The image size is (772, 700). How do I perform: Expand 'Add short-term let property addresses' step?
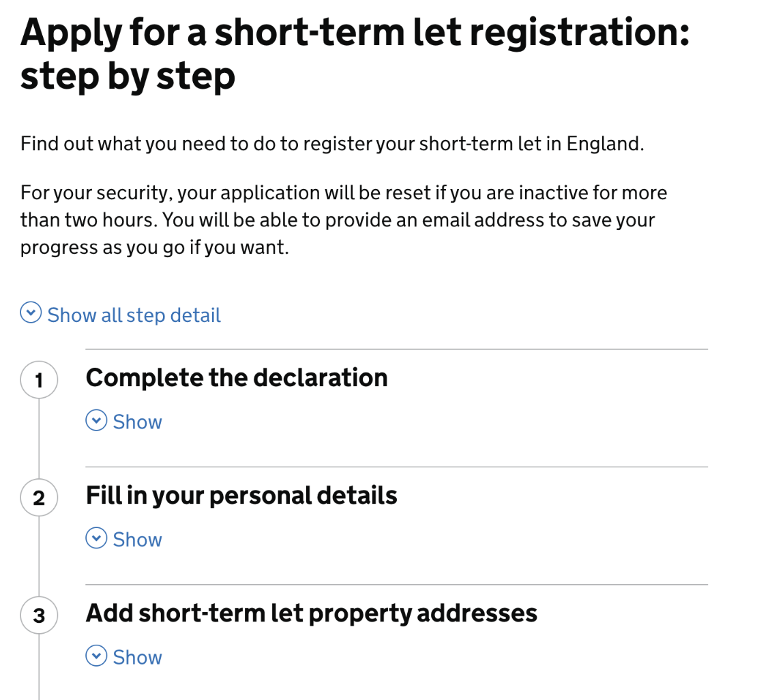pos(136,656)
